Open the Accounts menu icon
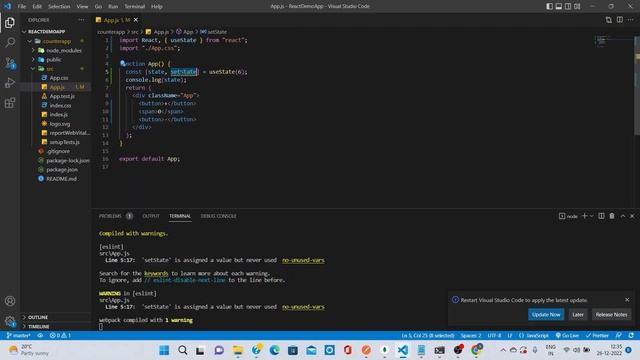This screenshot has width=640, height=360. coord(10,301)
